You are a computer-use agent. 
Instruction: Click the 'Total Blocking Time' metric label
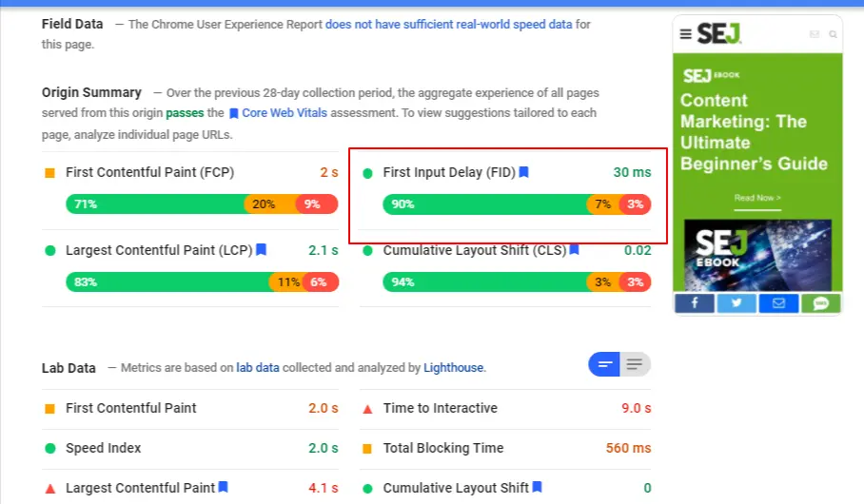click(443, 448)
